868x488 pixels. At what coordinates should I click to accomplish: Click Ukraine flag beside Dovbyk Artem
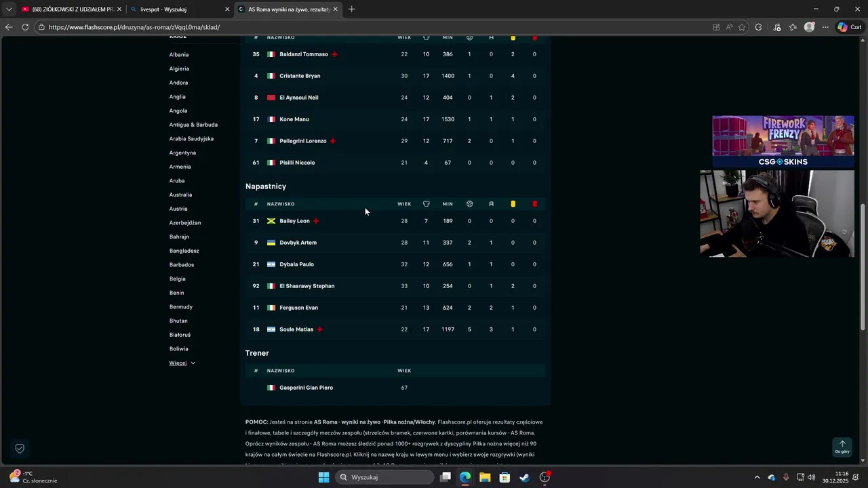[x=271, y=243]
